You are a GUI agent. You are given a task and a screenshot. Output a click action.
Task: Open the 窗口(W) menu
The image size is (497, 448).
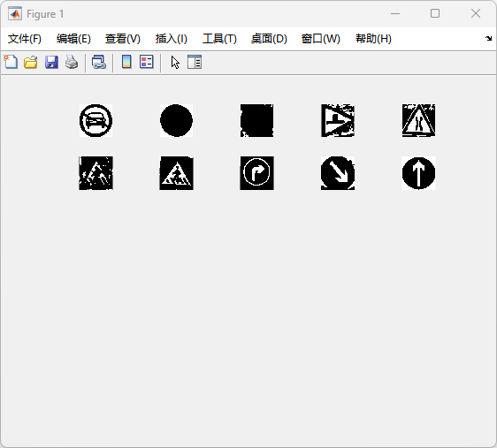[321, 39]
